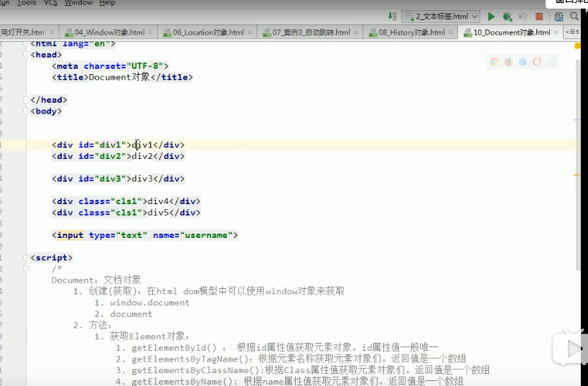The width and height of the screenshot is (588, 386).
Task: Place cursor in meta charset="UTF-8" line
Action: tap(111, 66)
